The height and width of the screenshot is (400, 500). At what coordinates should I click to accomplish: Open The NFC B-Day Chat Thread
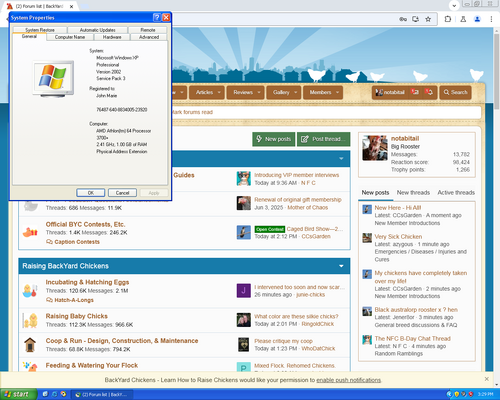[x=412, y=339]
